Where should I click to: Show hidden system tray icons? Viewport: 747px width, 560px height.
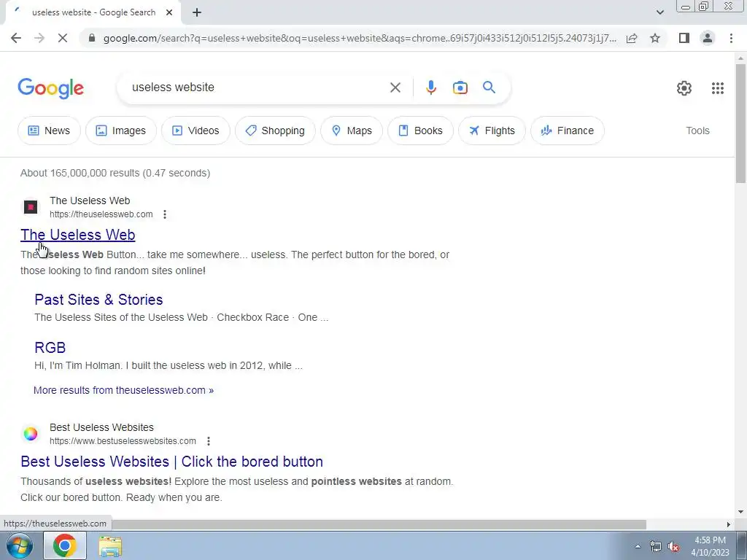[x=638, y=546]
